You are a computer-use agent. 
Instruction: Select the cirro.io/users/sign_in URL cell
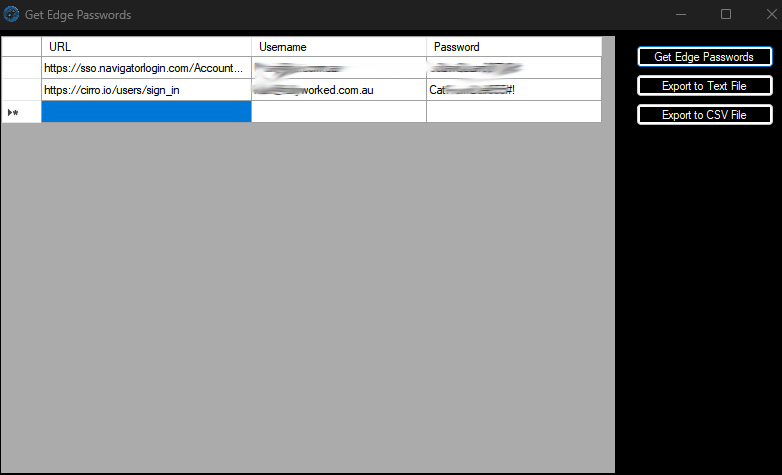click(x=146, y=90)
